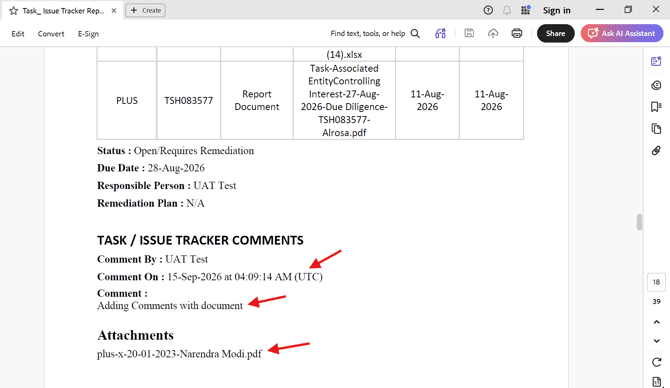The width and height of the screenshot is (670, 388).
Task: Open the Help question mark icon
Action: coord(488,10)
